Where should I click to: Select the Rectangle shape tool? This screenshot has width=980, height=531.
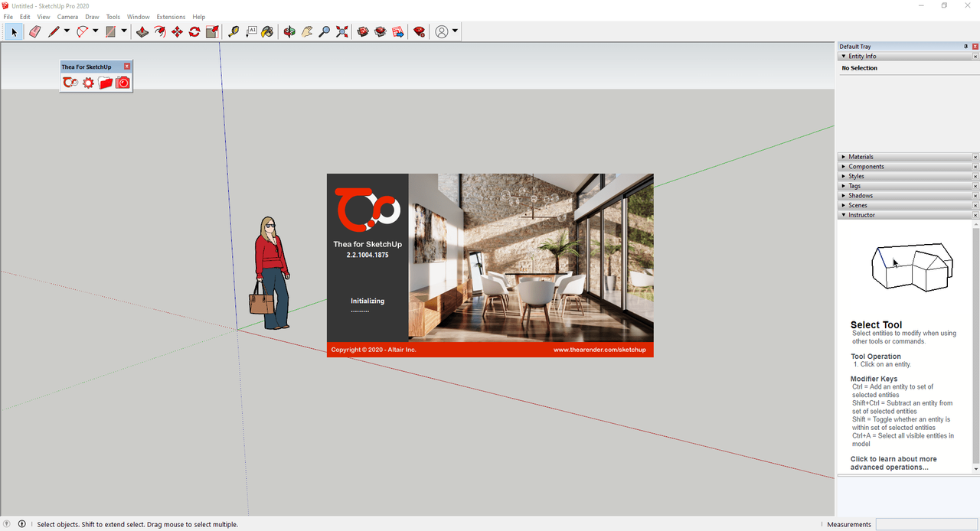pos(111,31)
